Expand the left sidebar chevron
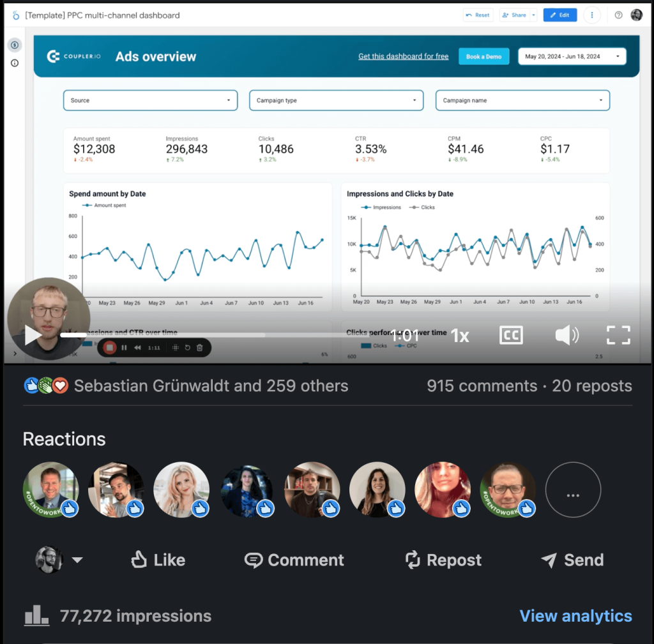 (x=15, y=354)
